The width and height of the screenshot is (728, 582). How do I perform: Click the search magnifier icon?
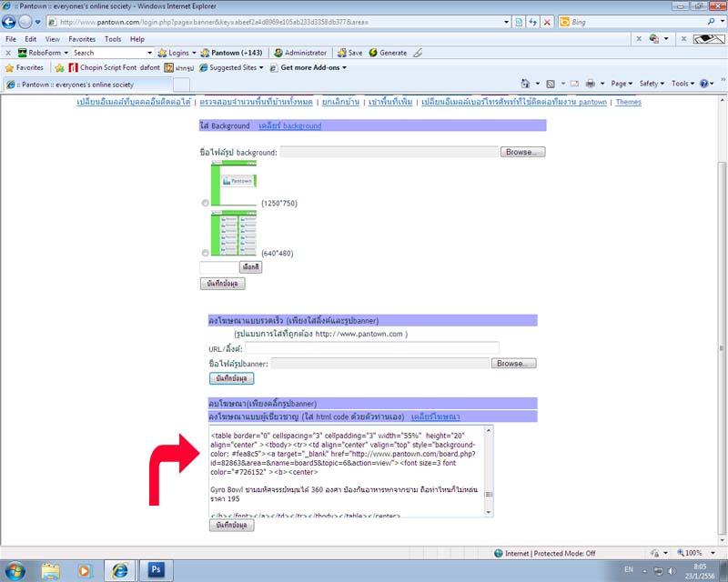711,21
